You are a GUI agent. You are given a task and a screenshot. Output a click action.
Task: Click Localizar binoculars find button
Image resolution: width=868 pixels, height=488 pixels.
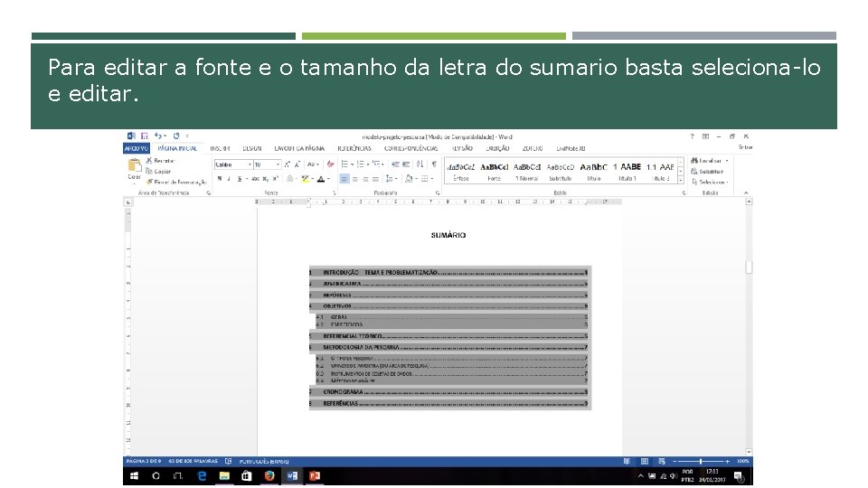[709, 161]
